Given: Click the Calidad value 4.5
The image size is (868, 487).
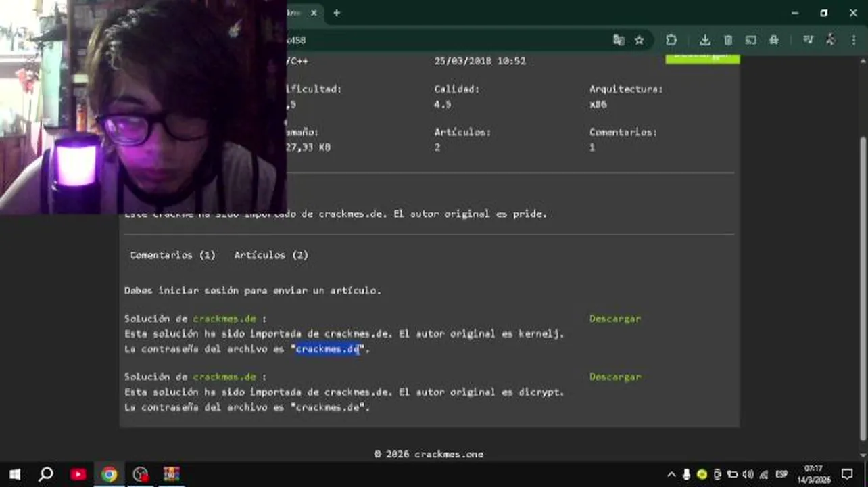Looking at the screenshot, I should click(x=442, y=104).
